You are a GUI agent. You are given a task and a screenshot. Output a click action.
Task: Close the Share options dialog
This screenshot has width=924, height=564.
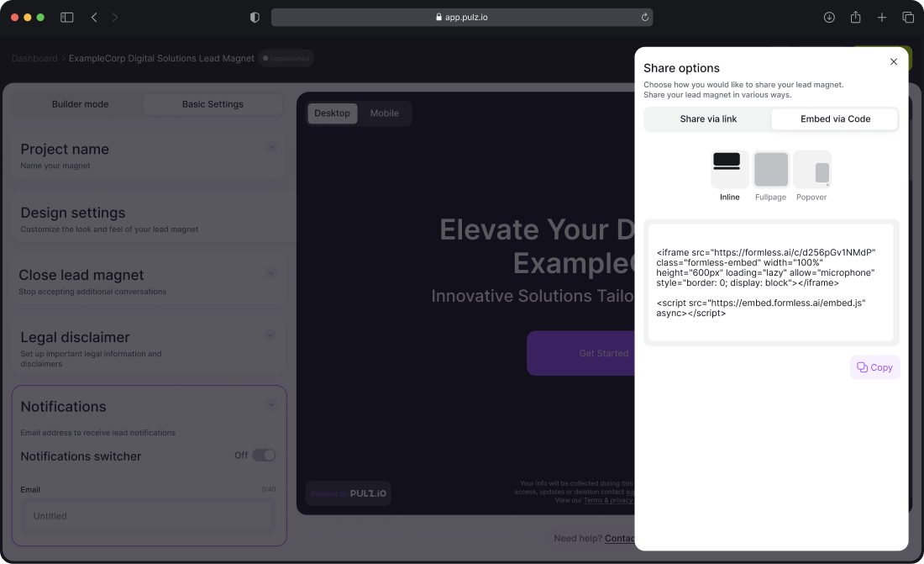(894, 61)
